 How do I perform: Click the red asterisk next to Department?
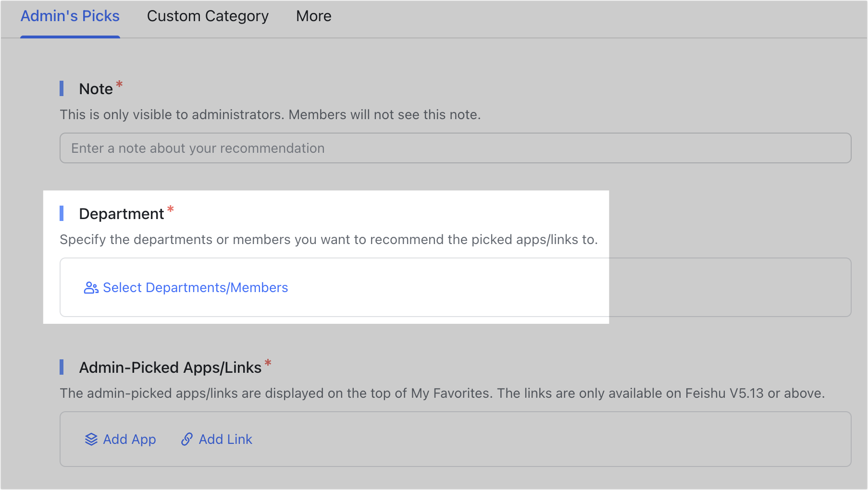170,210
